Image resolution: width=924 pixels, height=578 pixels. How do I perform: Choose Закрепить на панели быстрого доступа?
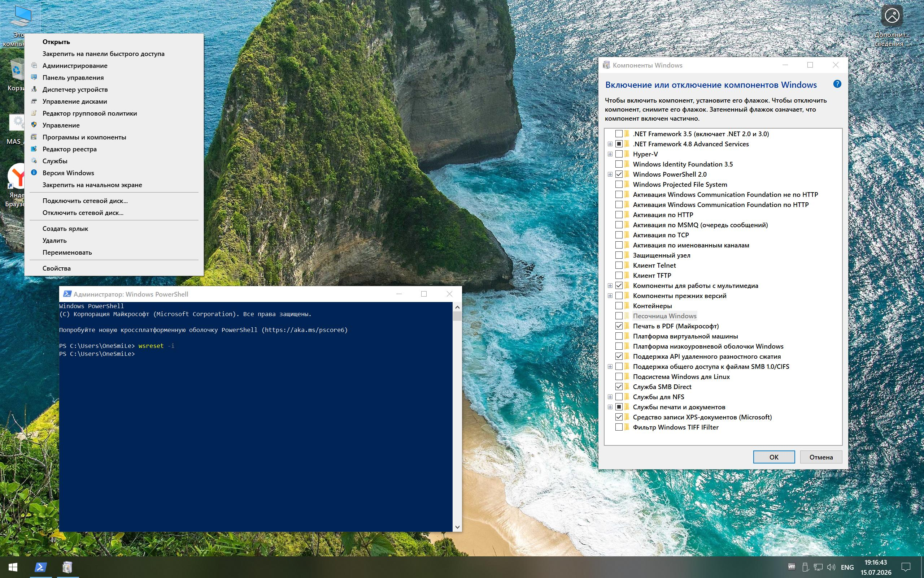[x=114, y=54]
